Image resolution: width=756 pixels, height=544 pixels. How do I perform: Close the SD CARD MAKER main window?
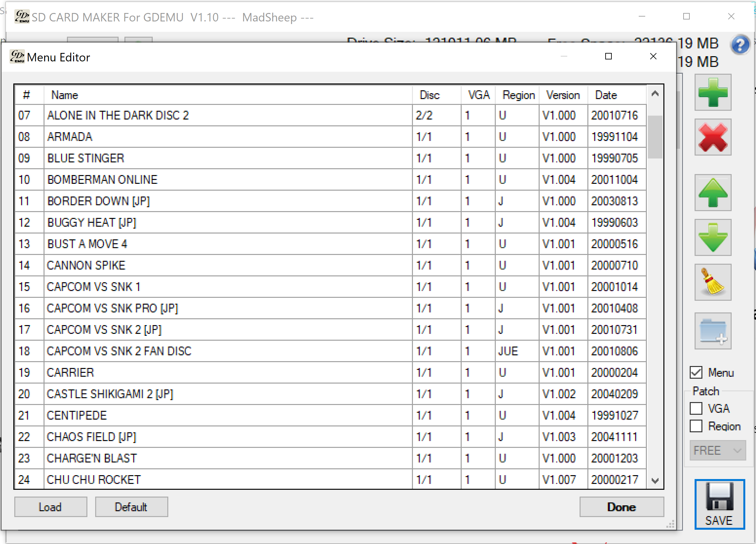click(731, 16)
